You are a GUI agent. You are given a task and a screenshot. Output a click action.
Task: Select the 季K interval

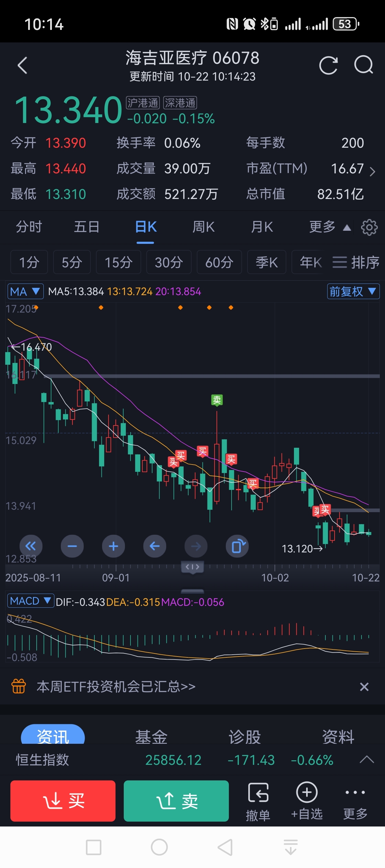[x=266, y=262]
